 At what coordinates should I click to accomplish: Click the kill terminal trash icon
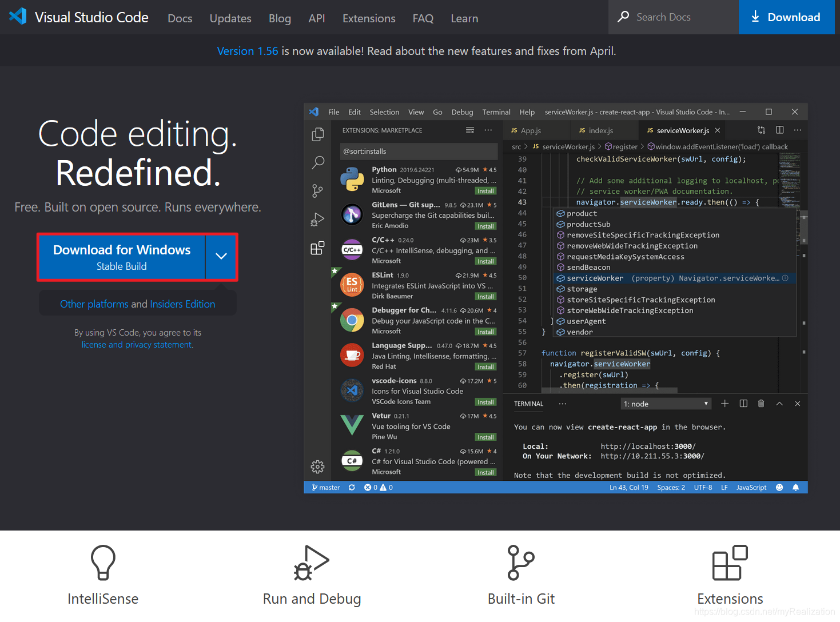point(761,404)
